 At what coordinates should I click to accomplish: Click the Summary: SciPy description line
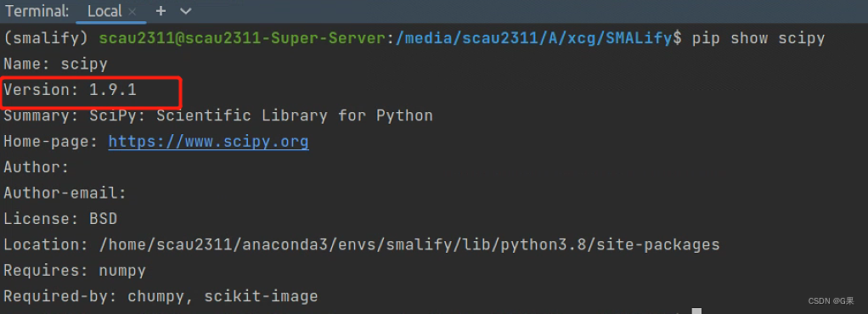pyautogui.click(x=218, y=116)
